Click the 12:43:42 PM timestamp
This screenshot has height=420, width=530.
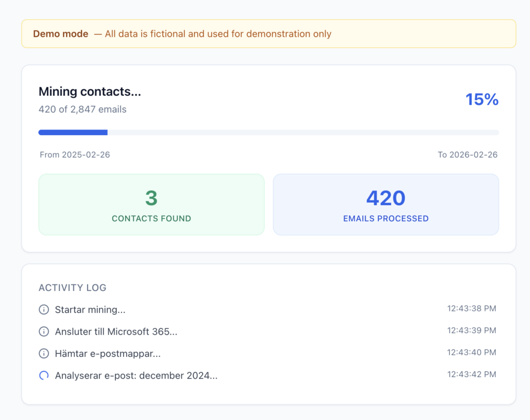tap(471, 374)
